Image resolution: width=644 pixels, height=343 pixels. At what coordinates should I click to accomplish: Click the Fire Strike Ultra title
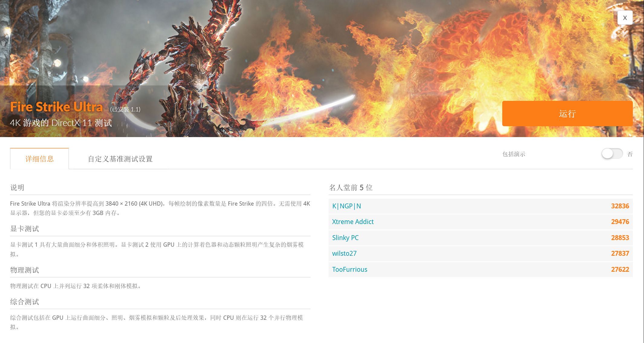(x=57, y=107)
